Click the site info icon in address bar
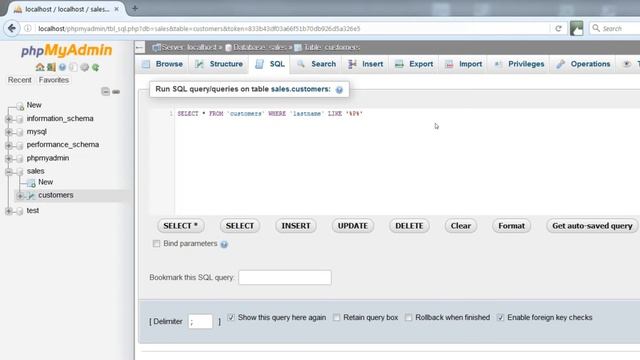640x360 pixels. (28, 29)
